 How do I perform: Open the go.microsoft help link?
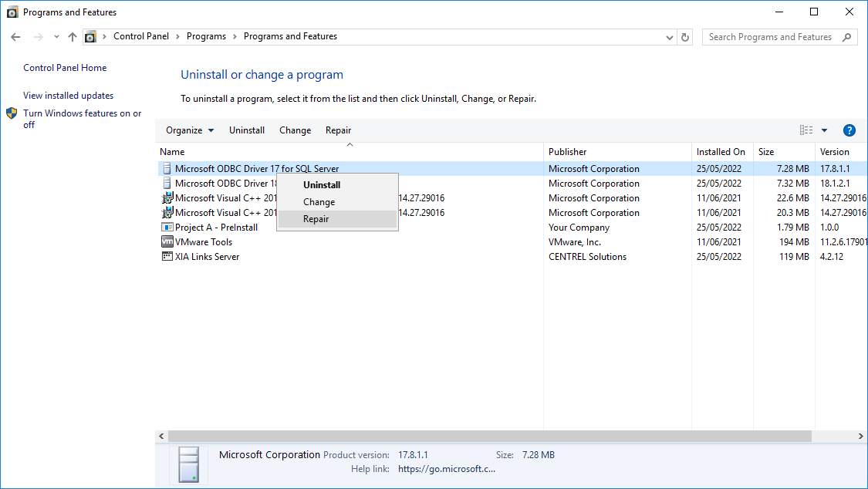pos(446,469)
